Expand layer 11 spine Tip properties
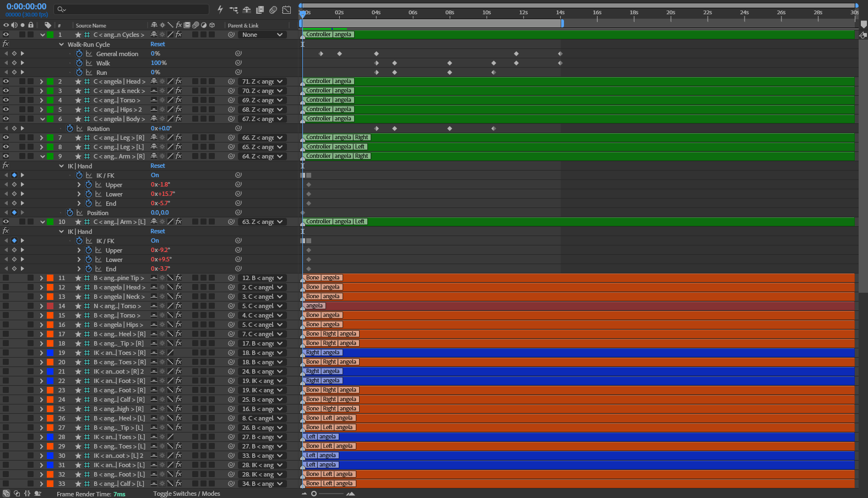The width and height of the screenshot is (868, 498). (41, 278)
